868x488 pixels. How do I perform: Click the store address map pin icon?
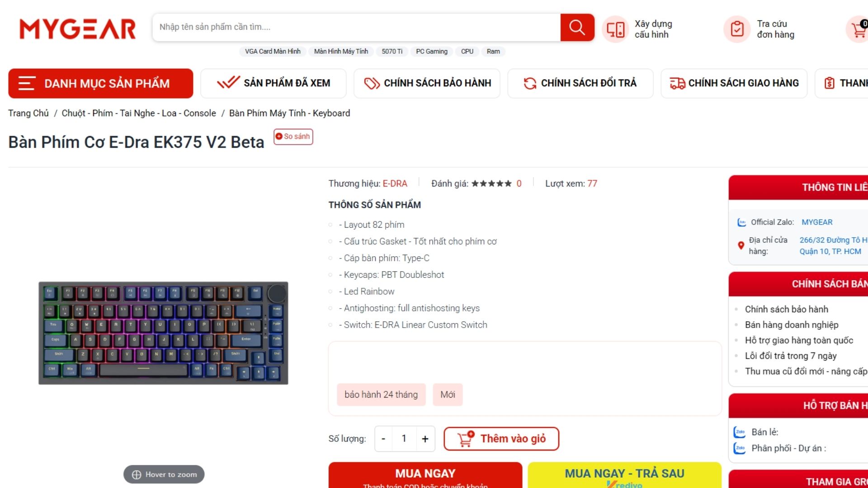[x=741, y=246]
